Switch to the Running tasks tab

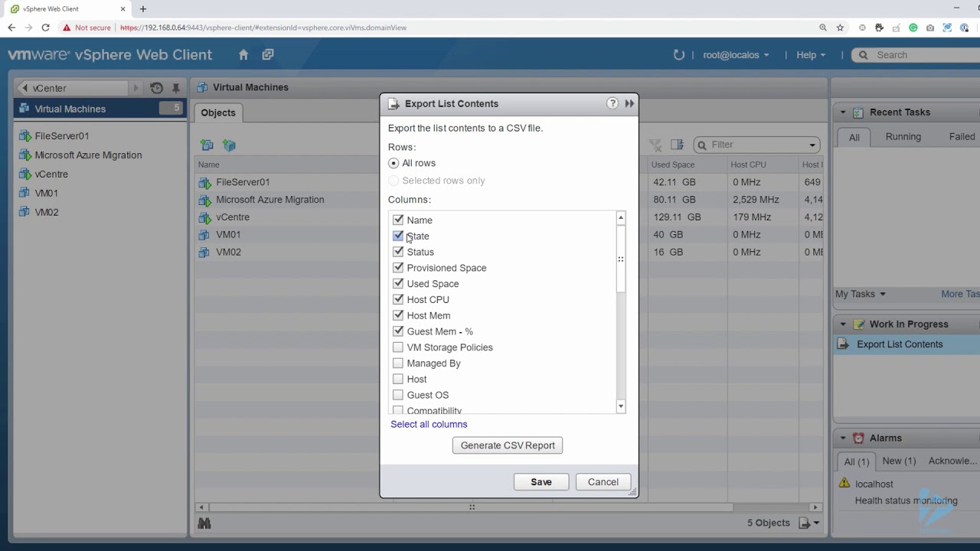tap(903, 137)
